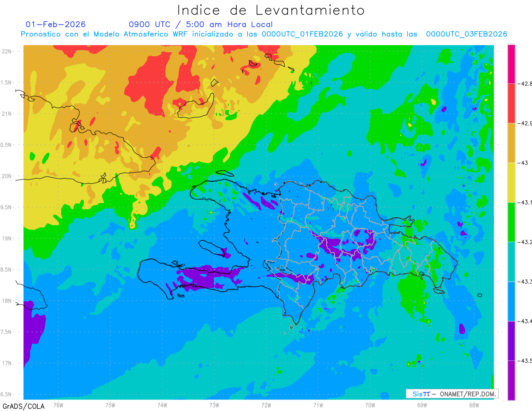Click the '21N' latitude label
This screenshot has width=532, height=411.
pyautogui.click(x=7, y=114)
